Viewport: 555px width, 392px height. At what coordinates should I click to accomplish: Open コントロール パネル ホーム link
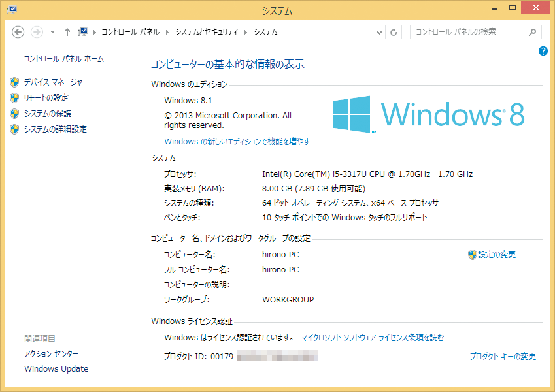(x=63, y=59)
